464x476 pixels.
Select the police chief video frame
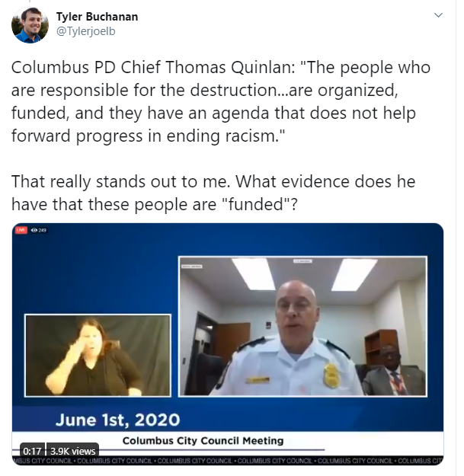click(302, 326)
